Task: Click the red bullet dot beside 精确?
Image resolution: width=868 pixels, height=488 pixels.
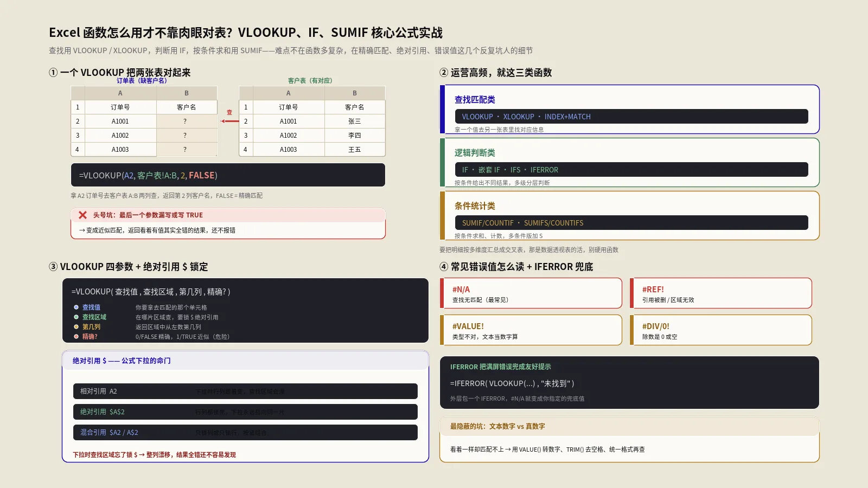Action: click(76, 337)
